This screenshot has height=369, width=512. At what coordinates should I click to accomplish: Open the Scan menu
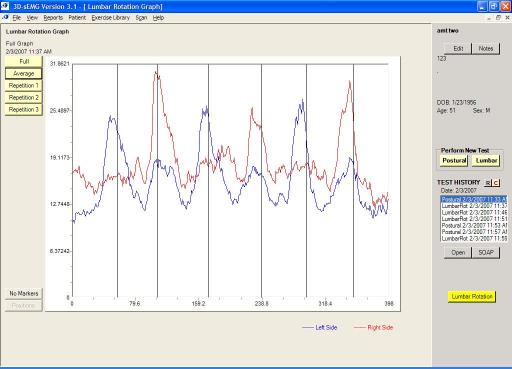tap(141, 18)
